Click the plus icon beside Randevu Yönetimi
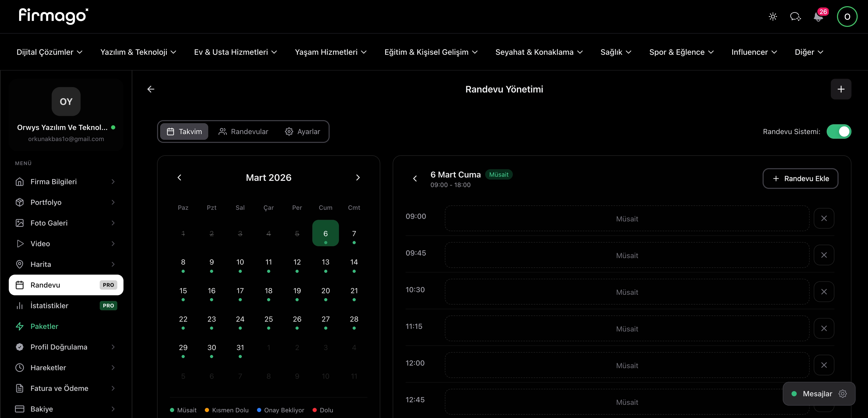This screenshot has height=418, width=868. coord(841,89)
